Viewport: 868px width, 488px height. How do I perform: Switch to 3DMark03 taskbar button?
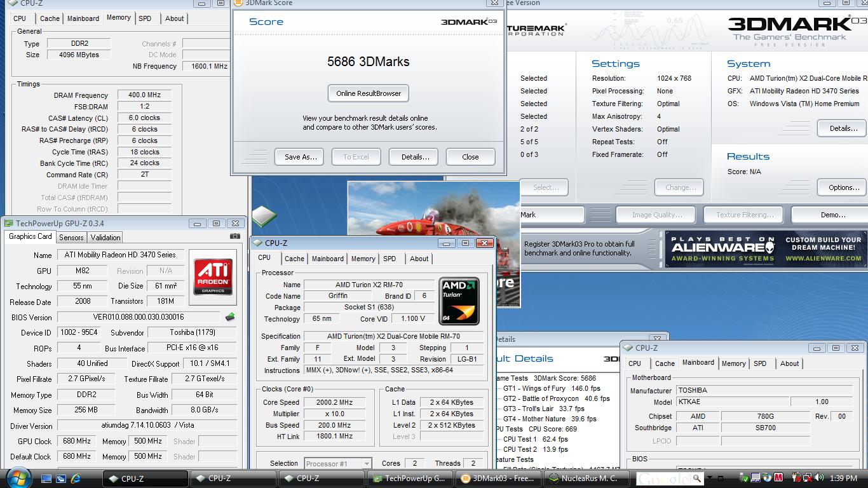(x=499, y=478)
